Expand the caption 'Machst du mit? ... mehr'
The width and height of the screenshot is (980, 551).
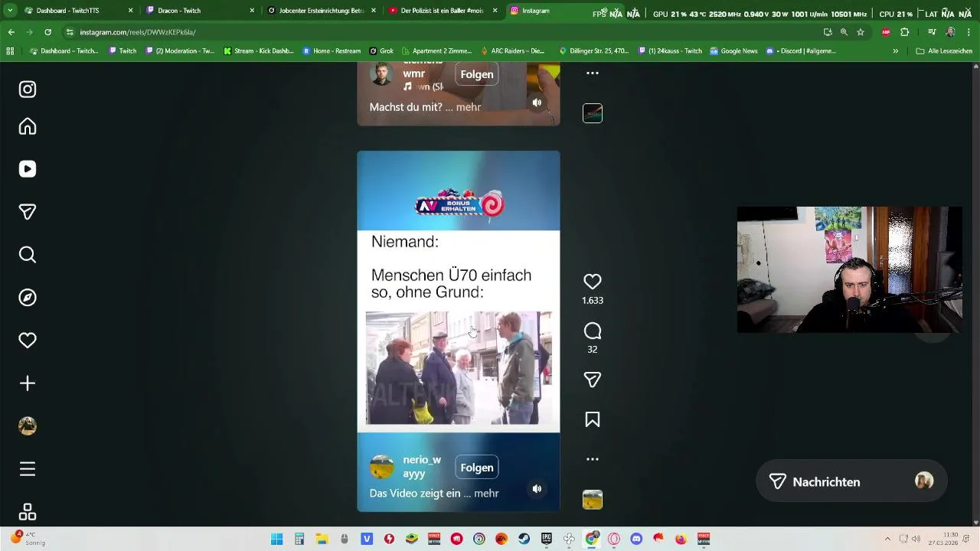(x=425, y=107)
